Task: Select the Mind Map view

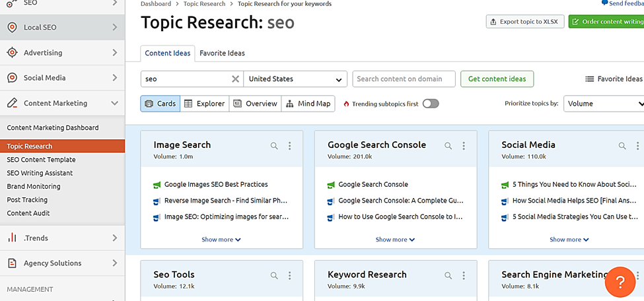Action: (x=308, y=104)
